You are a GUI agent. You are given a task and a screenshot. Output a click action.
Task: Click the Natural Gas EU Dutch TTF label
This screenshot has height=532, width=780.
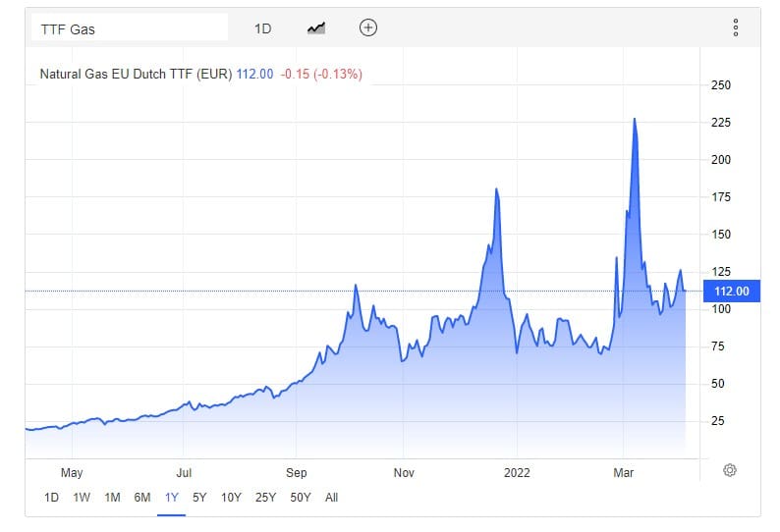tap(135, 74)
